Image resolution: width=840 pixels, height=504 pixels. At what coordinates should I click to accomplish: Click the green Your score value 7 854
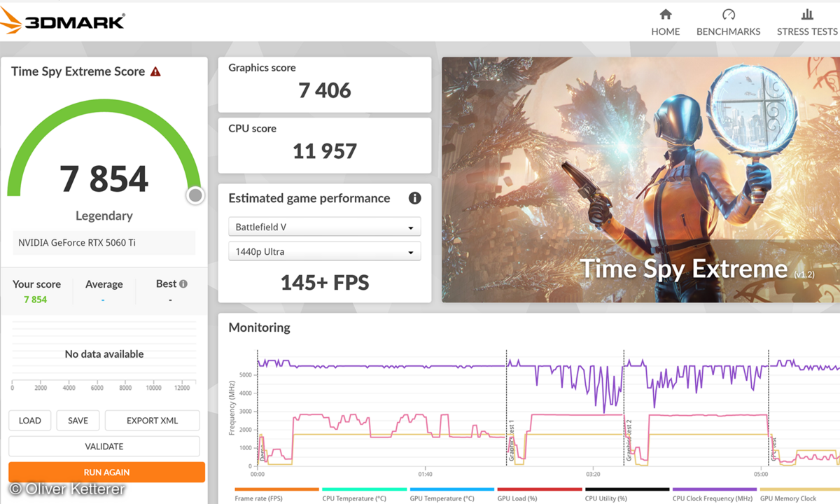click(x=35, y=300)
